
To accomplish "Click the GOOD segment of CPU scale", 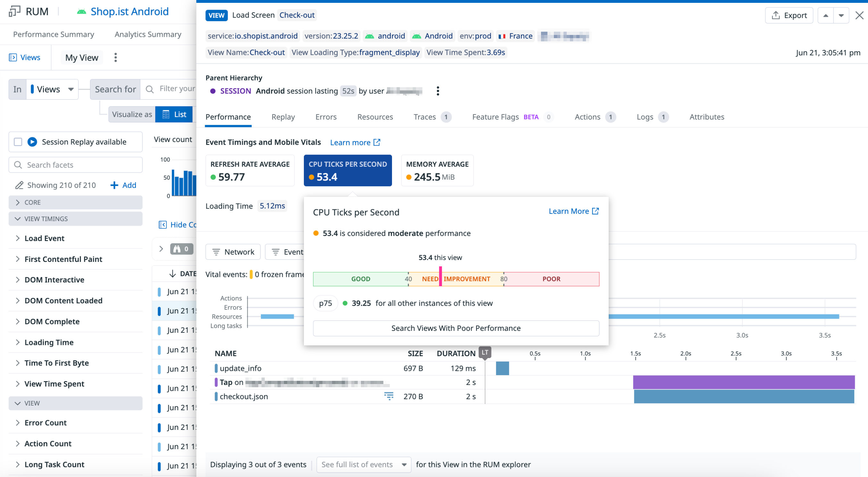I will tap(361, 279).
